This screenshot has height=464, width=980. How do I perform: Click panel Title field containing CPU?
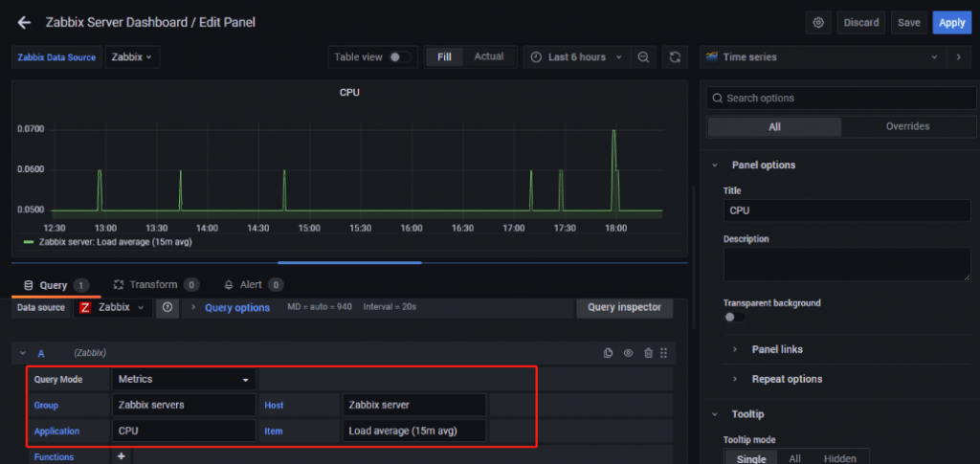pos(847,210)
